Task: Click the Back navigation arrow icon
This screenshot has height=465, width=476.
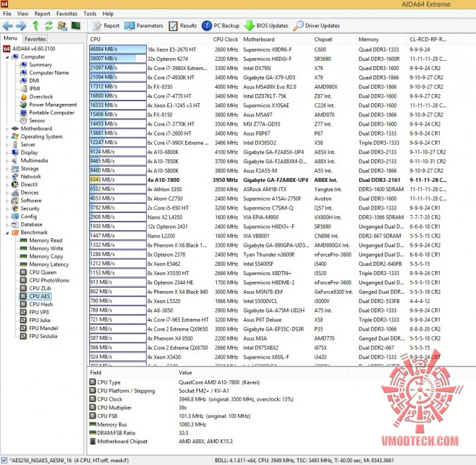Action: (7, 26)
